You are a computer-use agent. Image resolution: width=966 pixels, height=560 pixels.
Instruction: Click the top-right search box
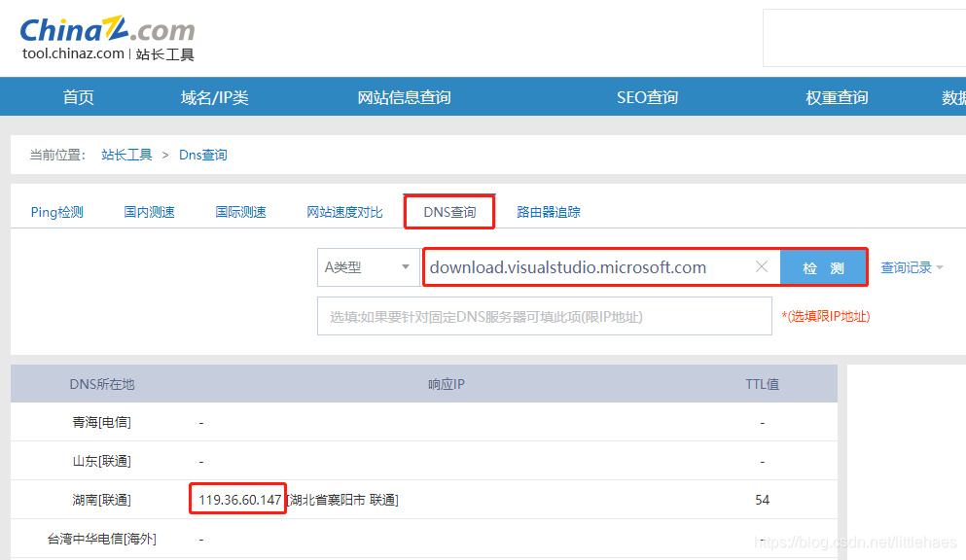pyautogui.click(x=864, y=38)
